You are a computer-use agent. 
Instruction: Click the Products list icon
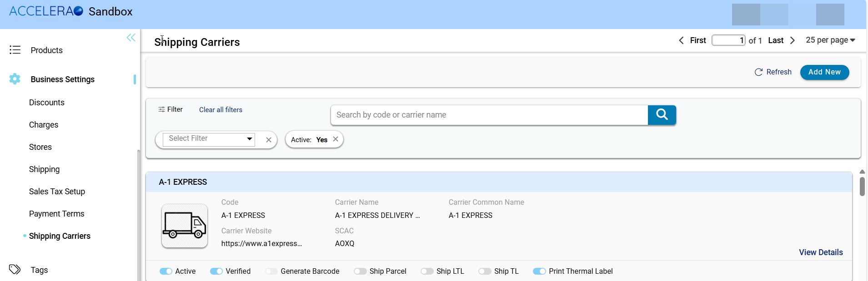tap(15, 50)
